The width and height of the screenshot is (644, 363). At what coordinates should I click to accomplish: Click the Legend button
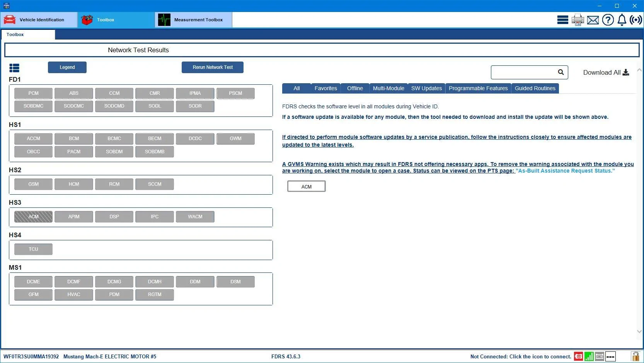67,67
